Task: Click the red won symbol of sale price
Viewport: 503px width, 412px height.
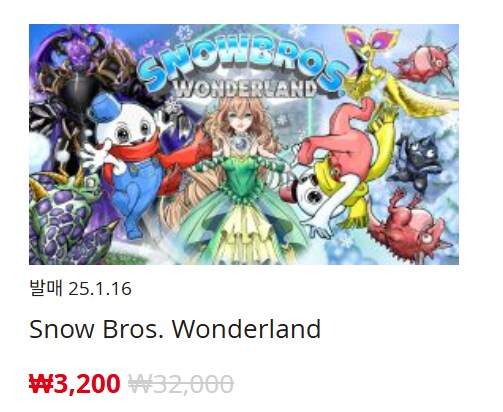Action: point(41,384)
